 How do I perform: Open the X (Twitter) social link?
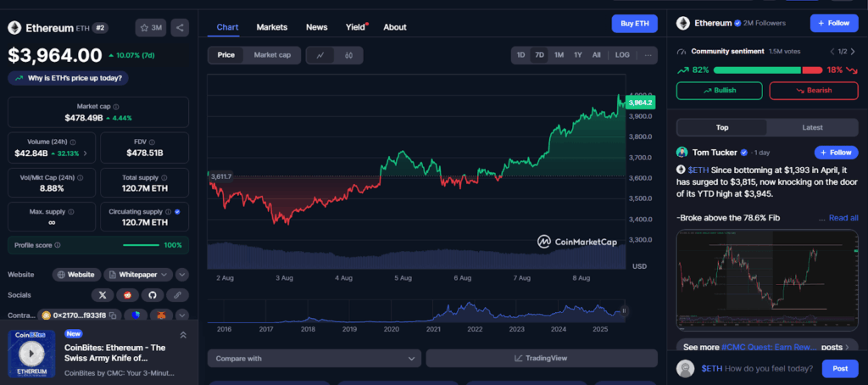(x=102, y=295)
